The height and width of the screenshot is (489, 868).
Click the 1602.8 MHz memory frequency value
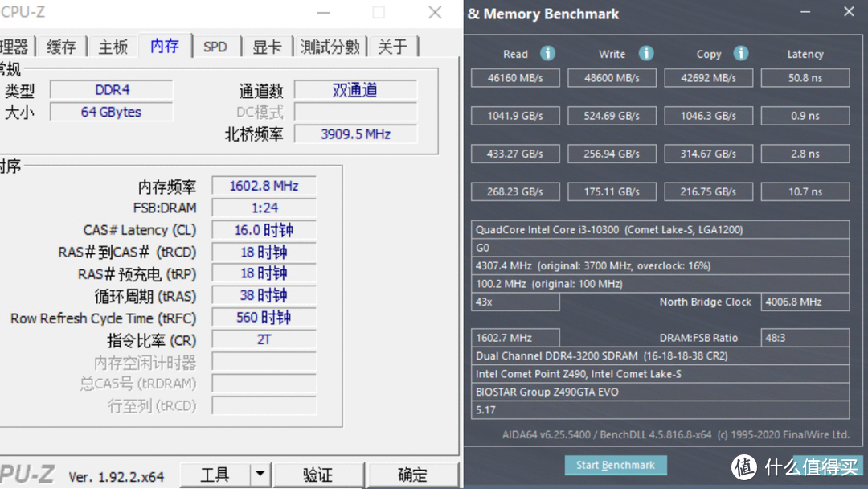click(264, 186)
